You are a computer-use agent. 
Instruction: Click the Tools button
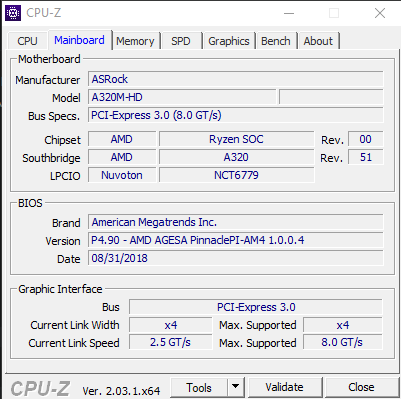coord(199,388)
